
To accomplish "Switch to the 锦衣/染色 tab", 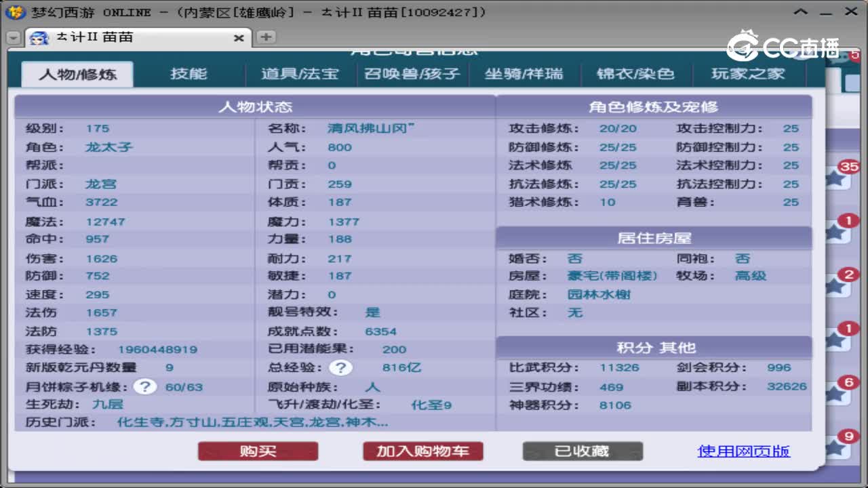I will pos(636,75).
